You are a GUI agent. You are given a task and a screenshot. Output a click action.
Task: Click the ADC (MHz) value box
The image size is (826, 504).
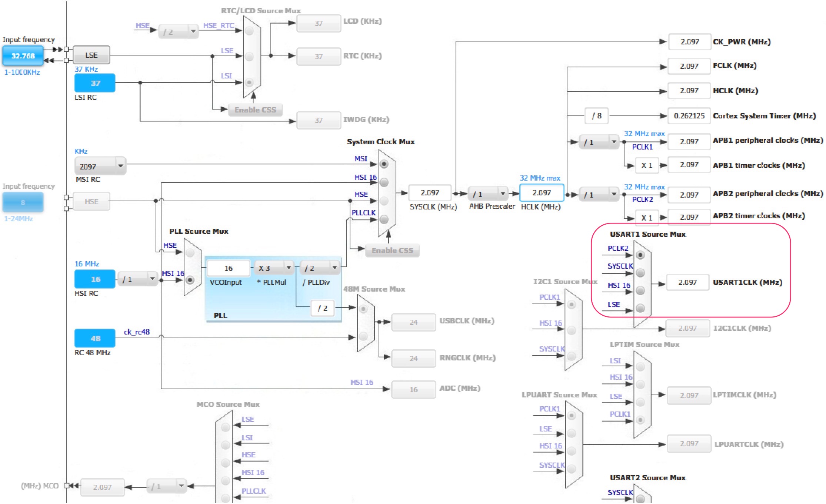tap(414, 390)
